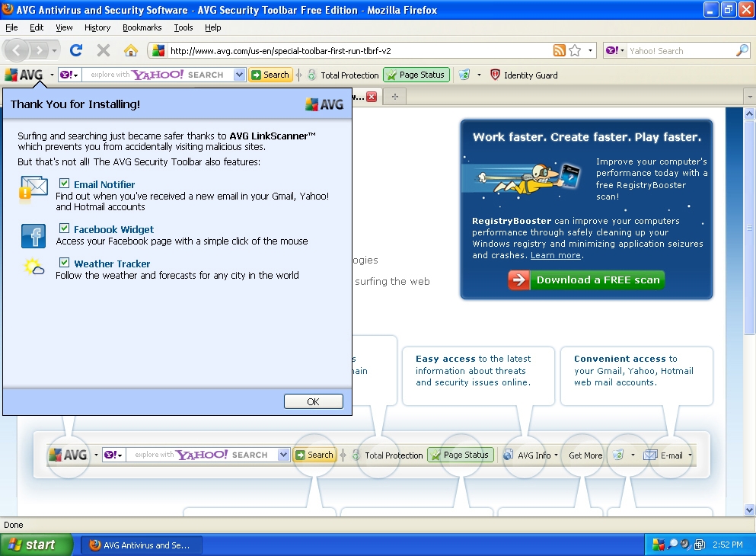756x556 pixels.
Task: Expand the E-mail dropdown in preview toolbar
Action: pos(690,455)
